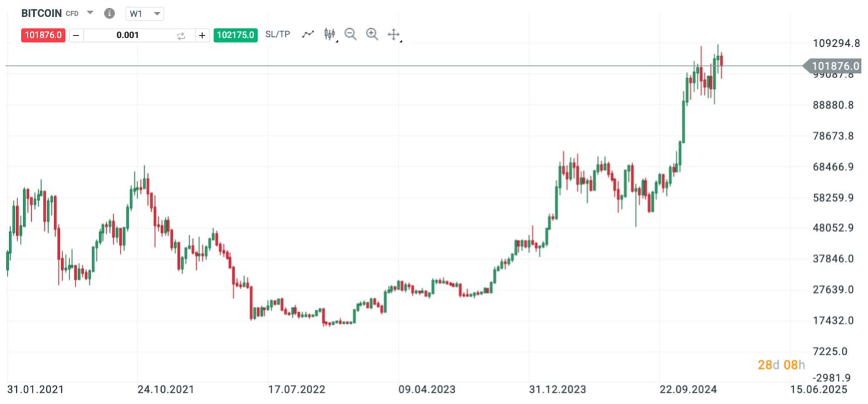Click the 31.12.2023 date on time axis

(x=558, y=390)
